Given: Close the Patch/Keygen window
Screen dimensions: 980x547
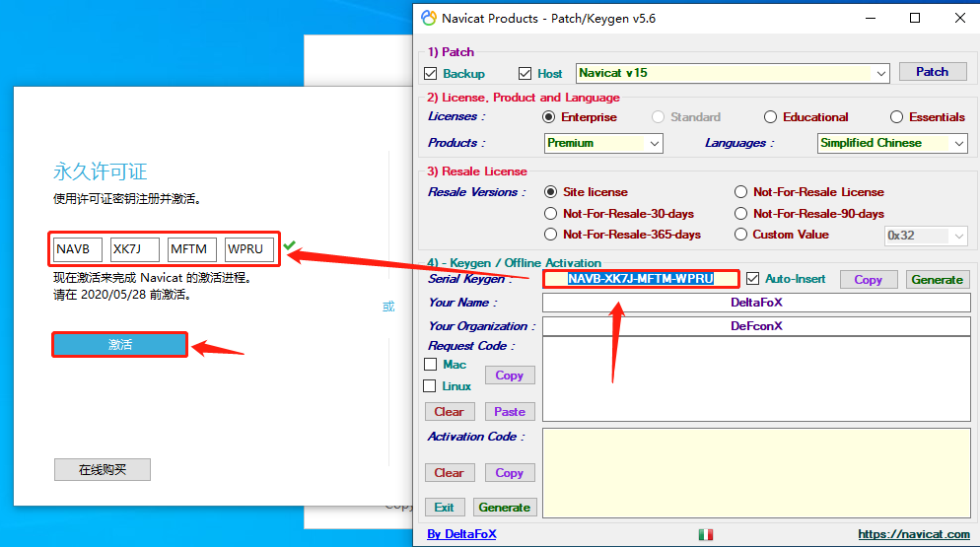Looking at the screenshot, I should pos(960,18).
